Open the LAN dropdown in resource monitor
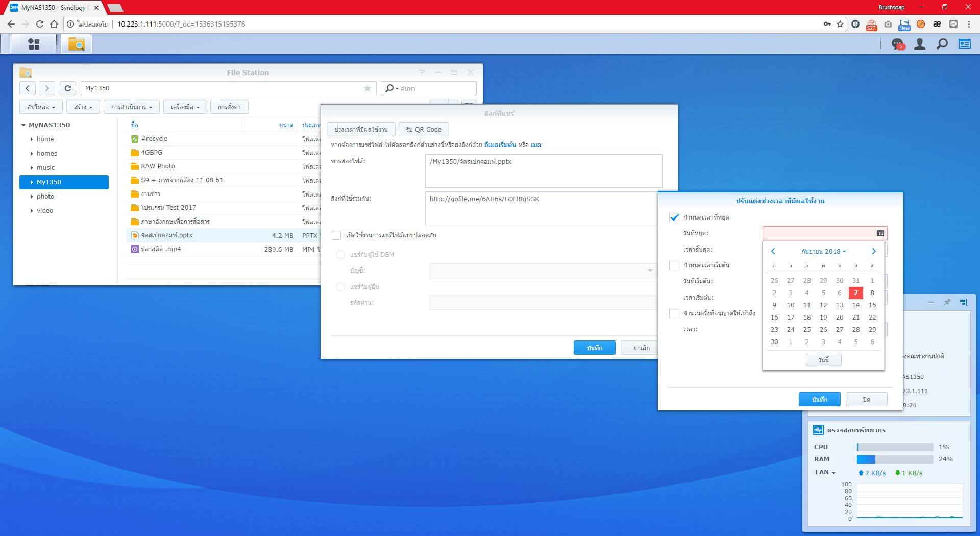Viewport: 980px width, 536px height. pos(824,472)
